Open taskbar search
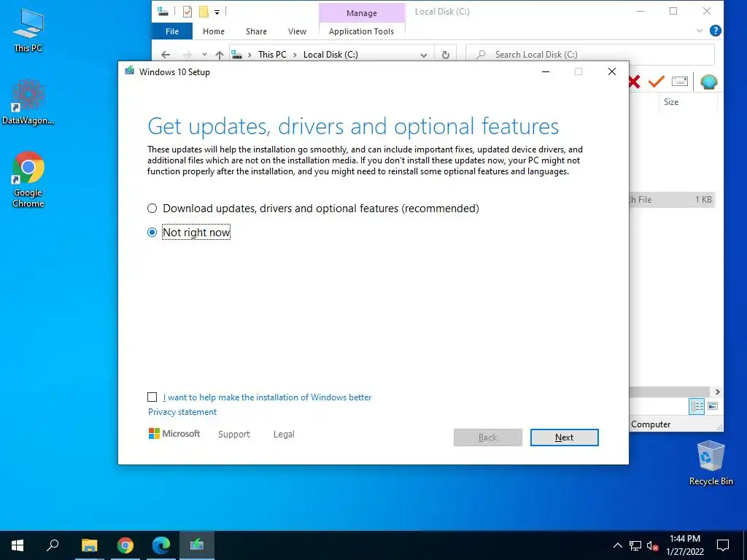Image resolution: width=747 pixels, height=560 pixels. [x=53, y=545]
